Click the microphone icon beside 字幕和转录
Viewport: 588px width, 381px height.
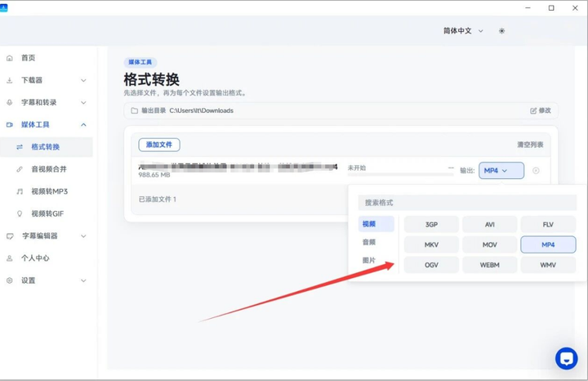point(10,102)
